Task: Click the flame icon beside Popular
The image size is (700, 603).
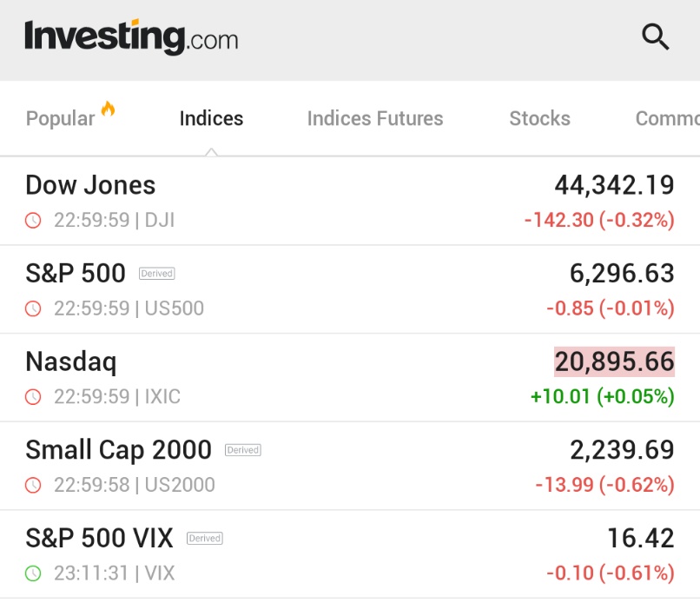Action: (108, 109)
